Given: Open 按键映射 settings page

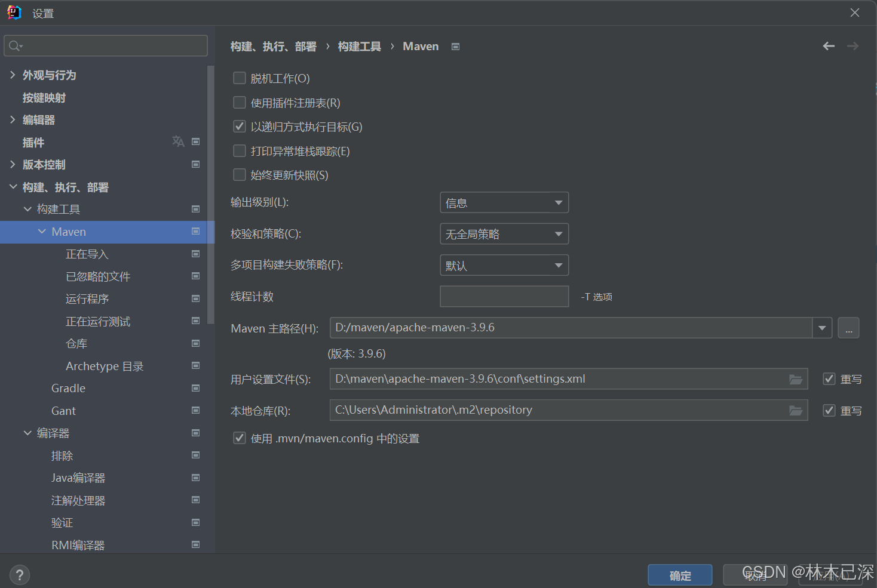Looking at the screenshot, I should [x=44, y=98].
